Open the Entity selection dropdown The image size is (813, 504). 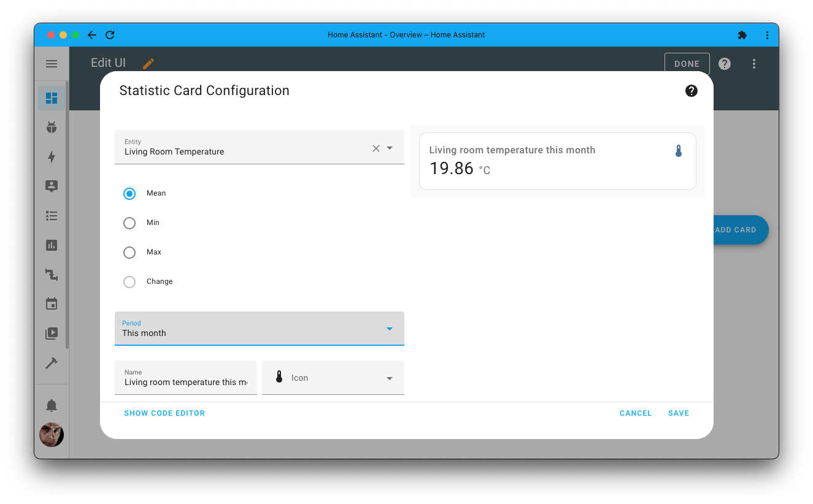click(x=390, y=148)
